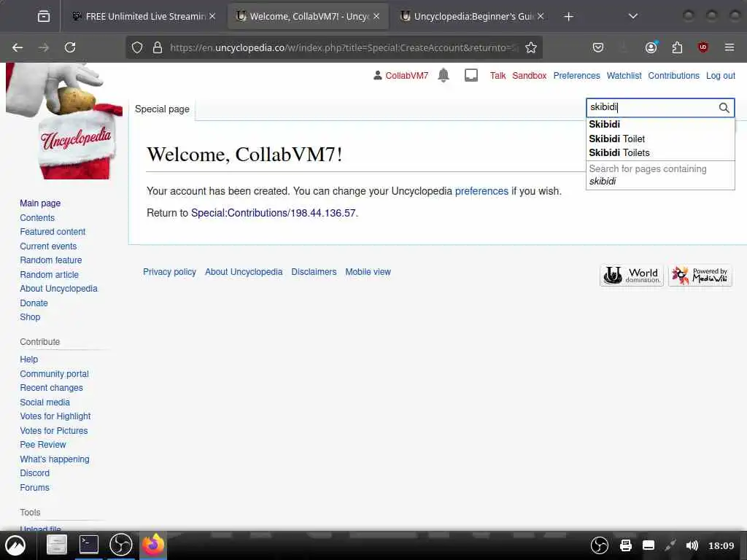Image resolution: width=747 pixels, height=560 pixels.
Task: Open the Discord sidebar link
Action: pyautogui.click(x=35, y=473)
